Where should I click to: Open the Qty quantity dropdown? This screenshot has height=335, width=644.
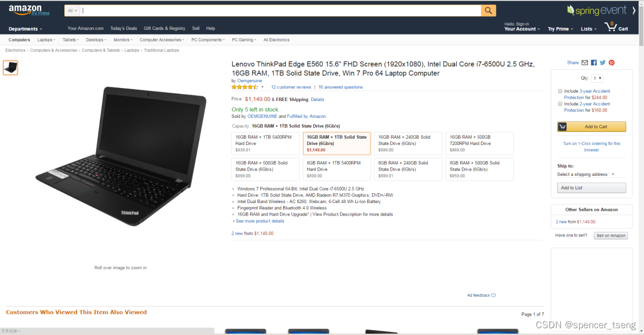click(x=597, y=78)
